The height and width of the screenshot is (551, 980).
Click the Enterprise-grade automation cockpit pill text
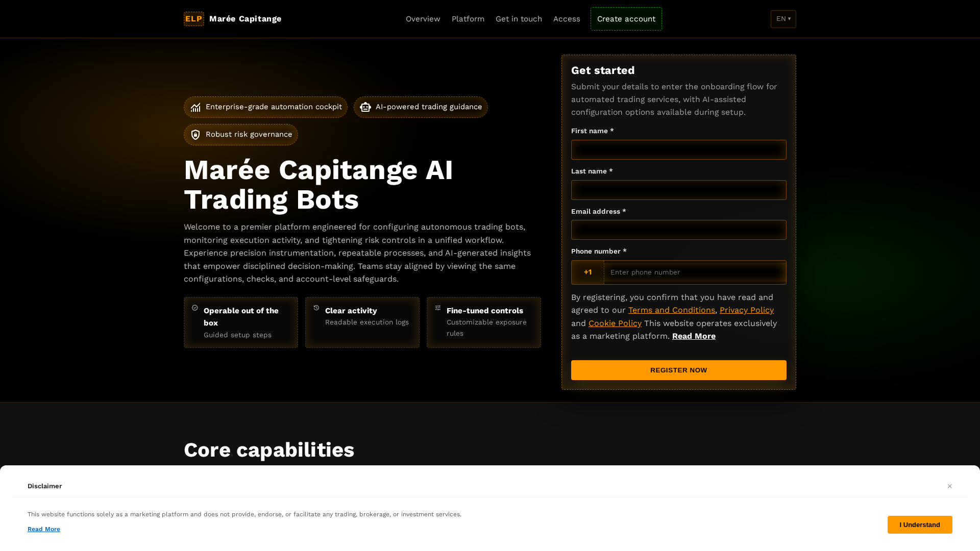[x=274, y=107]
